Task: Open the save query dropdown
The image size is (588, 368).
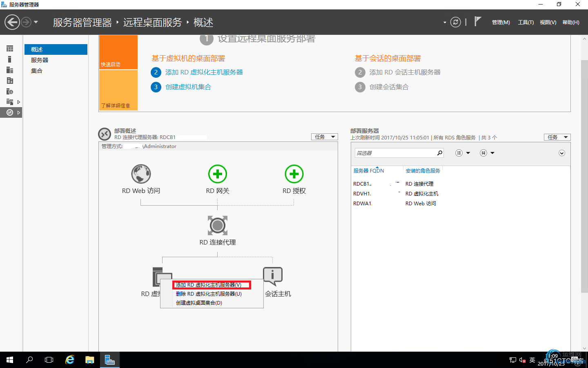Action: pyautogui.click(x=487, y=153)
